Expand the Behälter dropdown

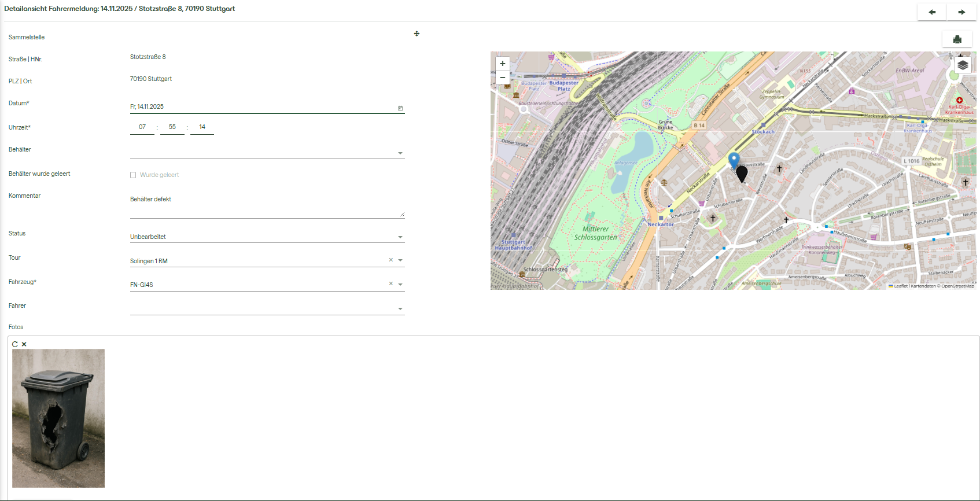click(400, 153)
